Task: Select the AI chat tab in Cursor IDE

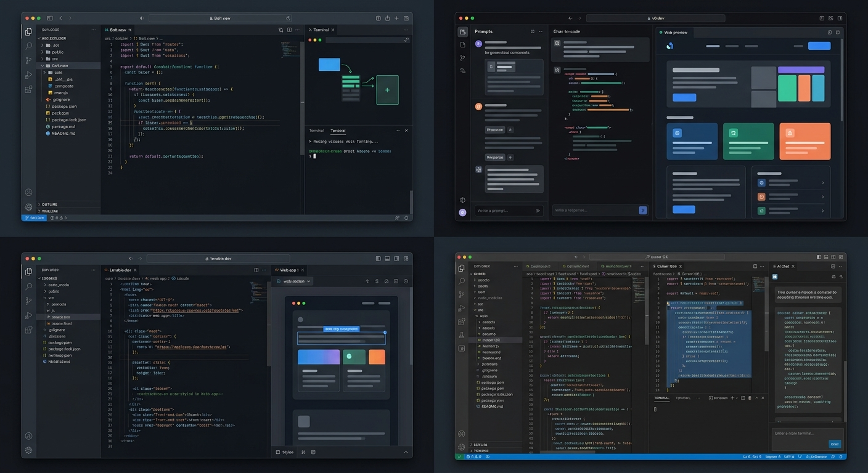Action: [x=784, y=266]
